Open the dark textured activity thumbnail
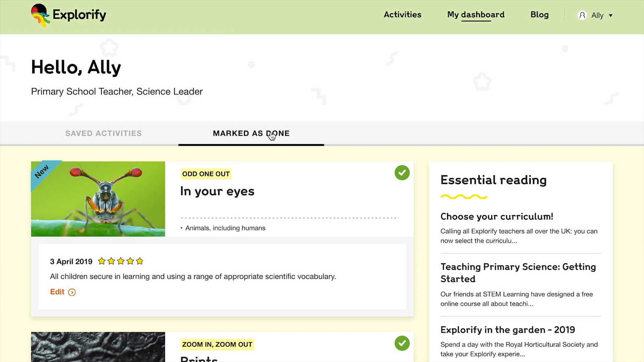The height and width of the screenshot is (362, 644). (x=98, y=347)
